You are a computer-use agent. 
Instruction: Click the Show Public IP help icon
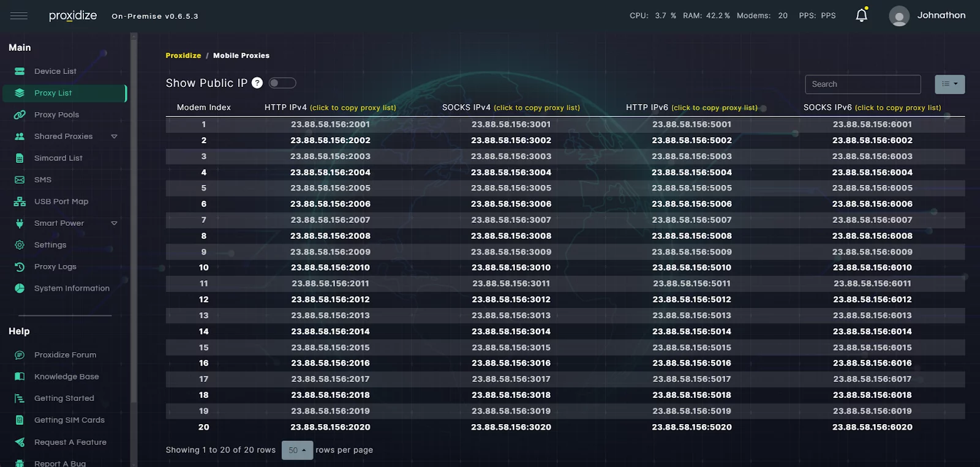coord(257,83)
